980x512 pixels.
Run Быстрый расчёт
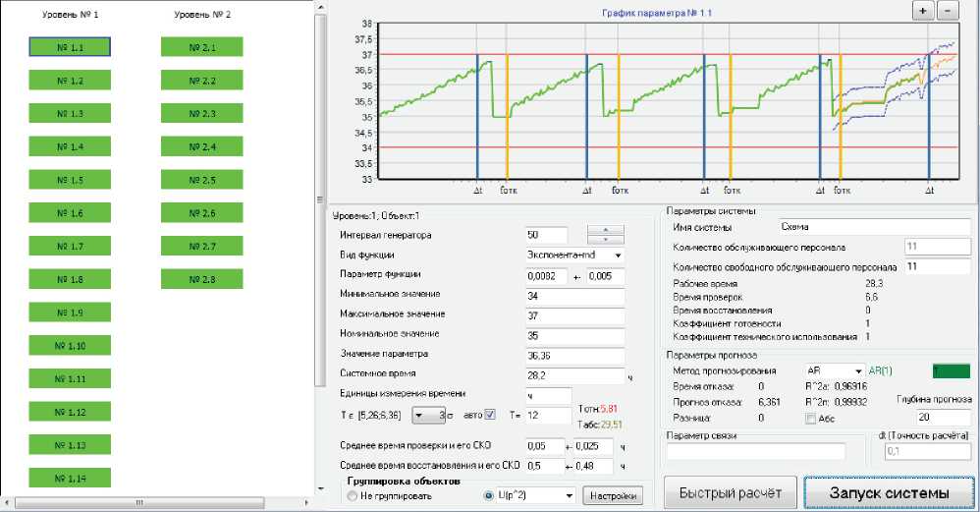point(730,492)
